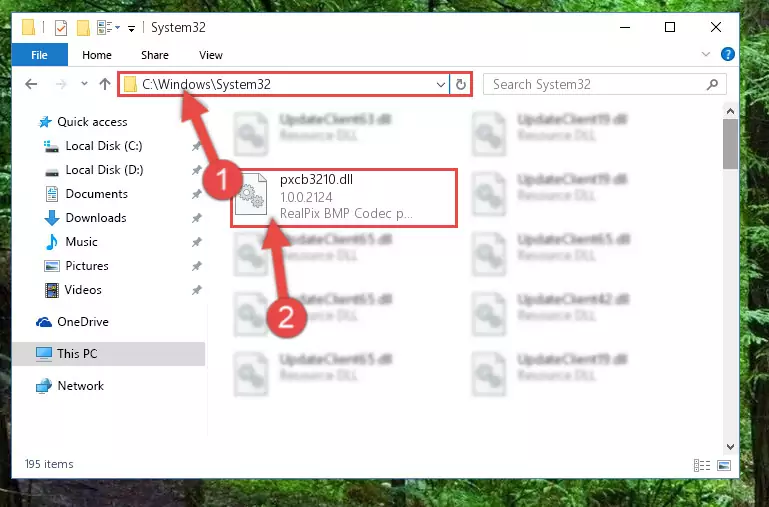Click the pin icon next to Pictures
This screenshot has width=769, height=507.
pyautogui.click(x=197, y=266)
